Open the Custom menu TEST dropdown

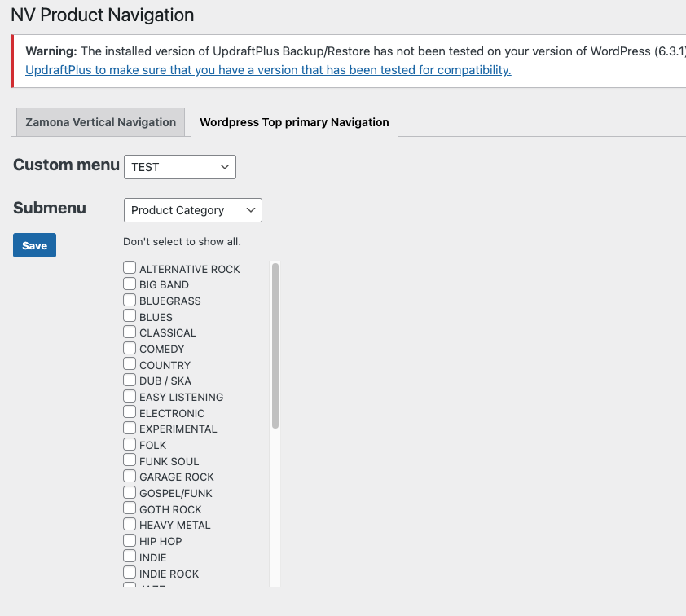pyautogui.click(x=179, y=167)
